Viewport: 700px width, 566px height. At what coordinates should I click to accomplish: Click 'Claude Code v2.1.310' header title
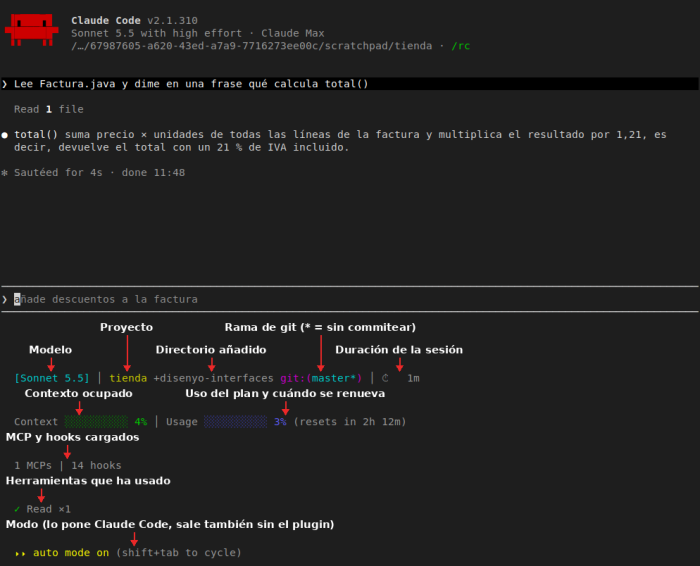pyautogui.click(x=134, y=21)
